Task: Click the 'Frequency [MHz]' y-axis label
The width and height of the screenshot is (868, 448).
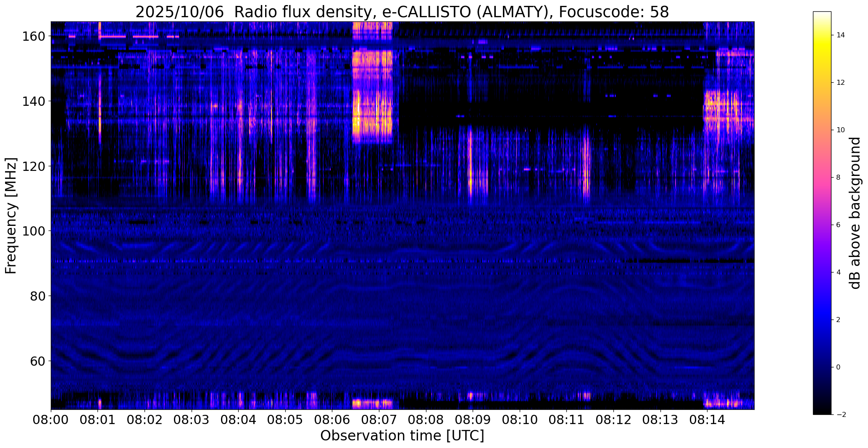Action: (x=11, y=215)
